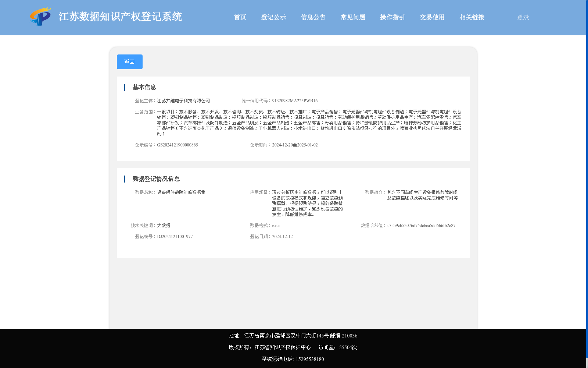Open the 交易使用 menu item
Viewport: 588px width, 368px height.
[x=432, y=17]
